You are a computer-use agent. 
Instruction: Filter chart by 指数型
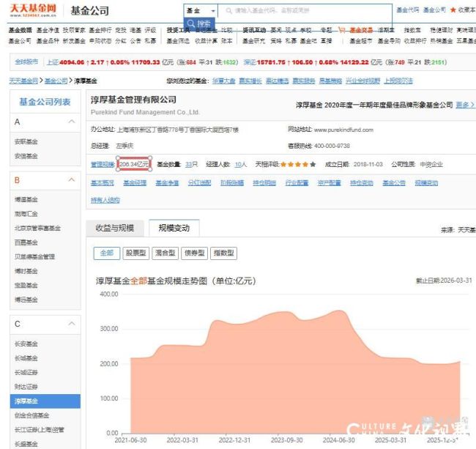223,253
